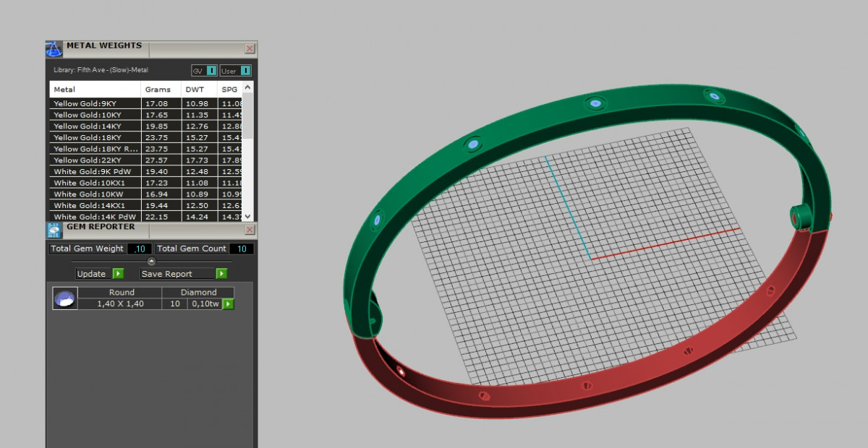Click the green arrow next to Save Report
Image resolution: width=868 pixels, height=448 pixels.
point(221,274)
